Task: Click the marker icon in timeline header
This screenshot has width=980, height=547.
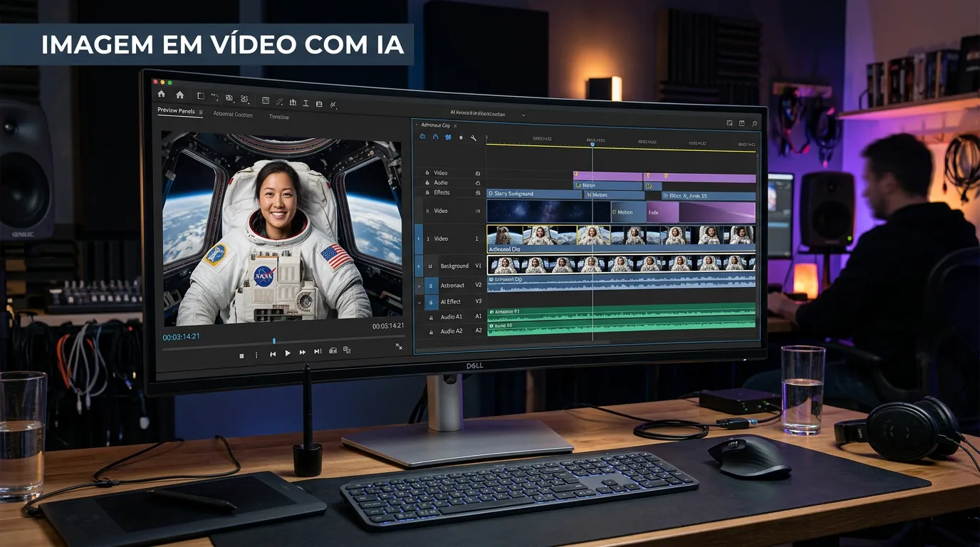Action: click(461, 137)
